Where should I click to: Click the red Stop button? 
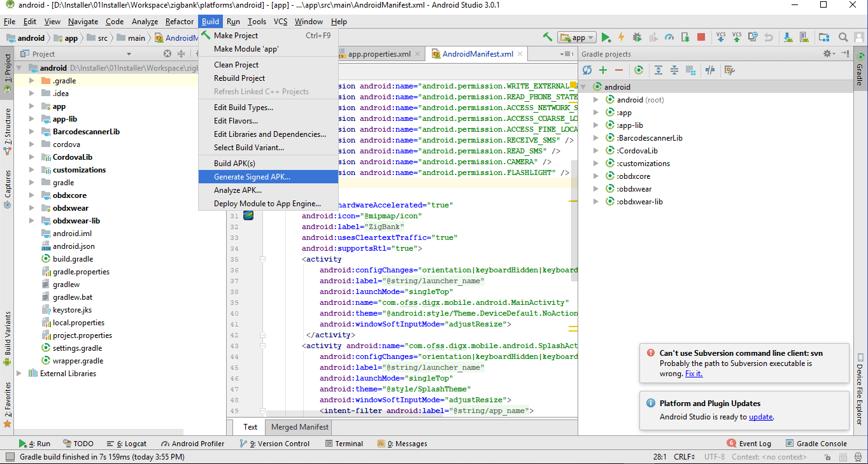[701, 38]
